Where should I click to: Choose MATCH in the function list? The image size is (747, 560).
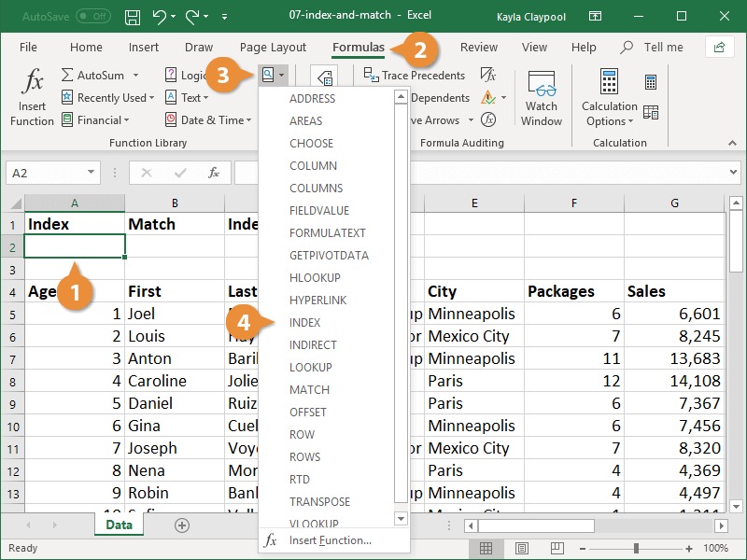(309, 389)
